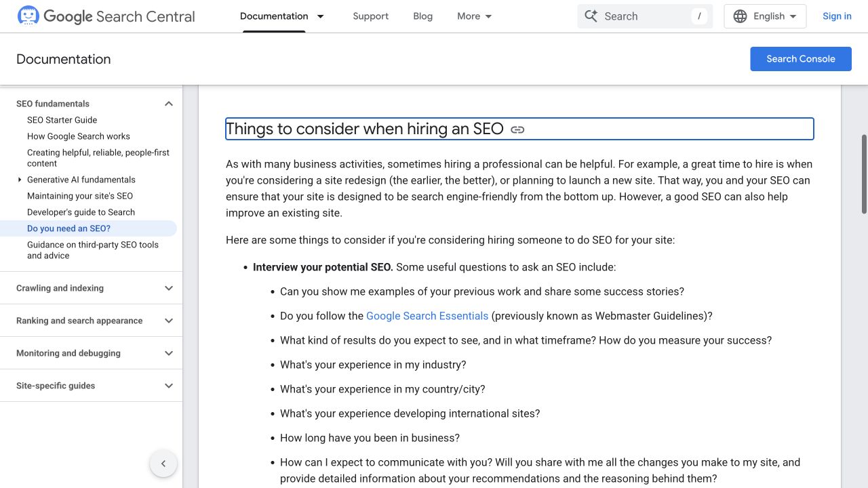
Task: Collapse the sidebar with the arrow button
Action: pyautogui.click(x=163, y=464)
